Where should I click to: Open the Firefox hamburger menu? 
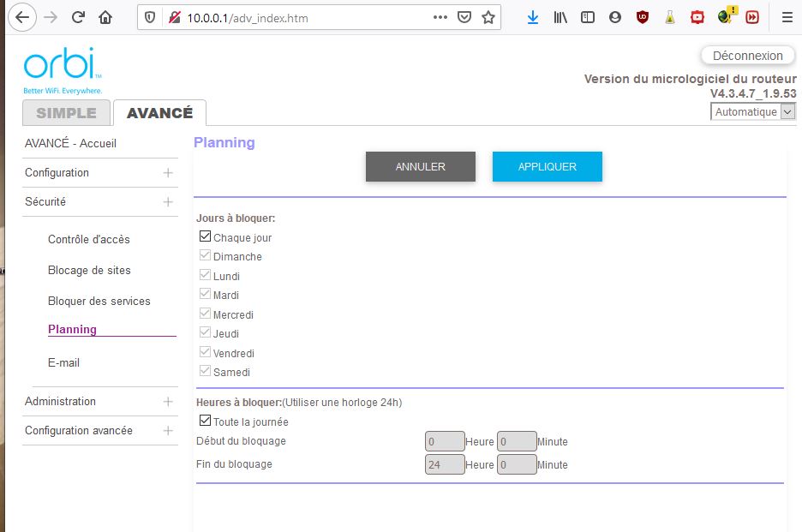tap(787, 17)
